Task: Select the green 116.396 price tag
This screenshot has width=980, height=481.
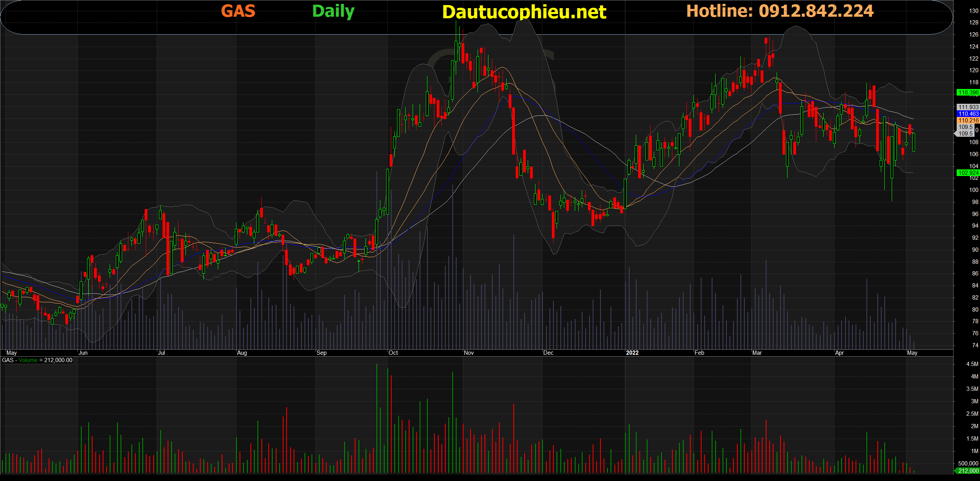Action: [968, 92]
